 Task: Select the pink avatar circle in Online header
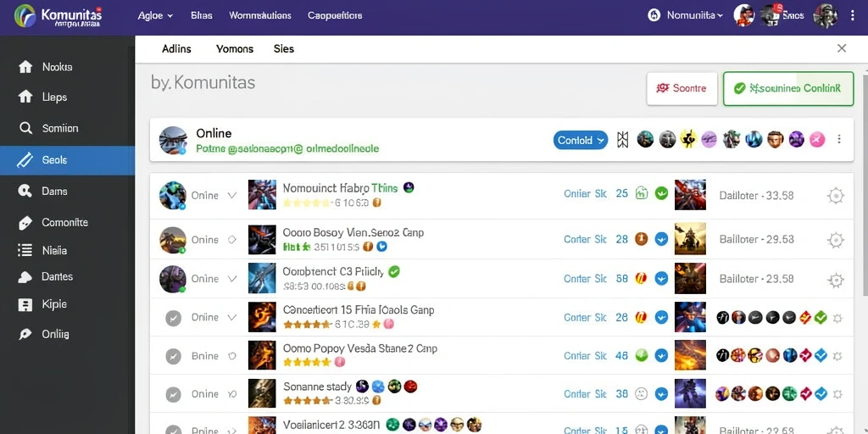click(x=817, y=140)
